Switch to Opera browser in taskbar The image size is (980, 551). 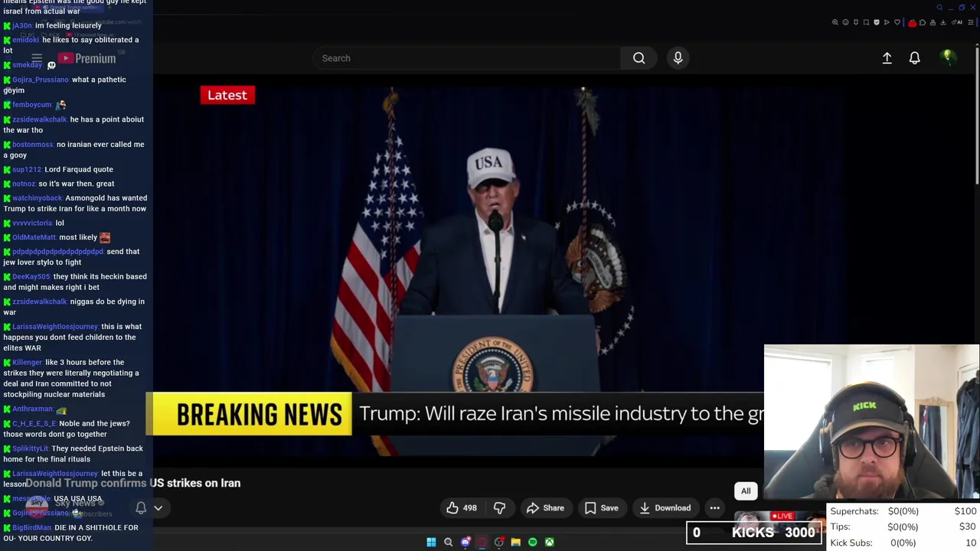coord(482,542)
